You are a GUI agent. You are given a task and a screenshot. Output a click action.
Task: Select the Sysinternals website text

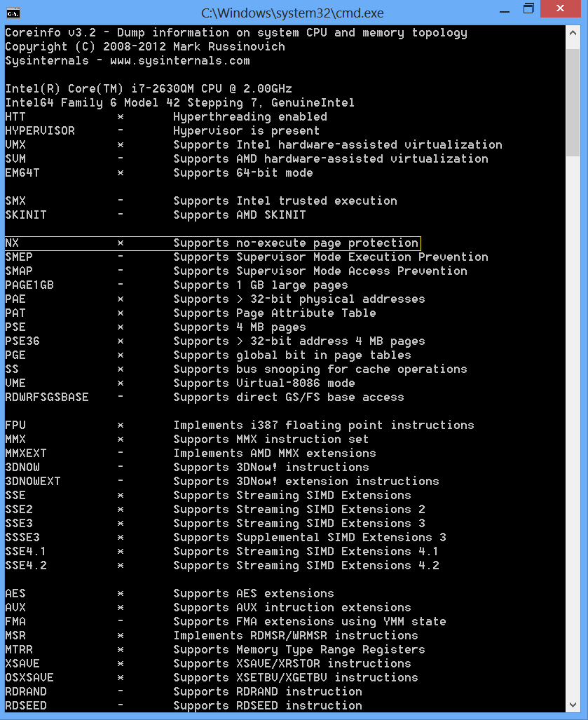click(126, 60)
